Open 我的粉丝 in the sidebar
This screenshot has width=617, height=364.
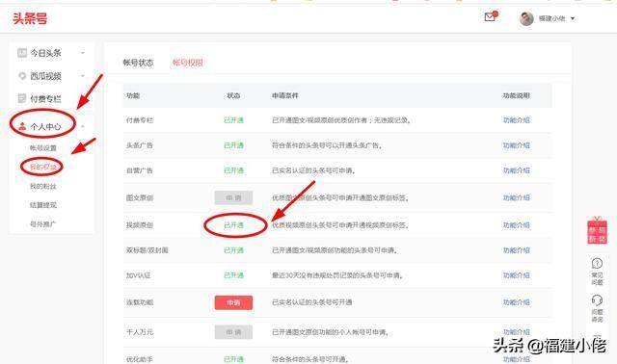click(x=43, y=186)
